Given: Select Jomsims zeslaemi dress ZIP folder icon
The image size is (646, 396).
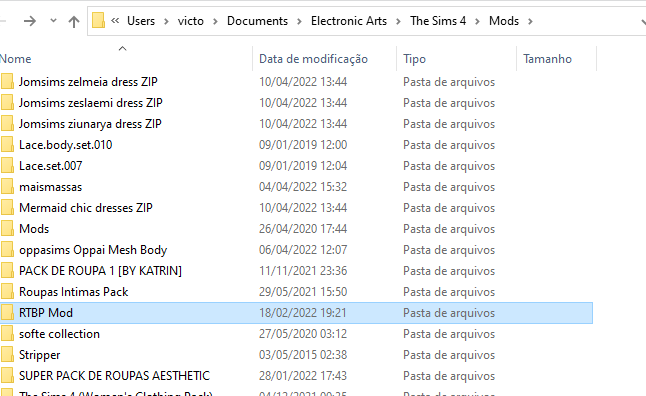Looking at the screenshot, I should click(7, 103).
